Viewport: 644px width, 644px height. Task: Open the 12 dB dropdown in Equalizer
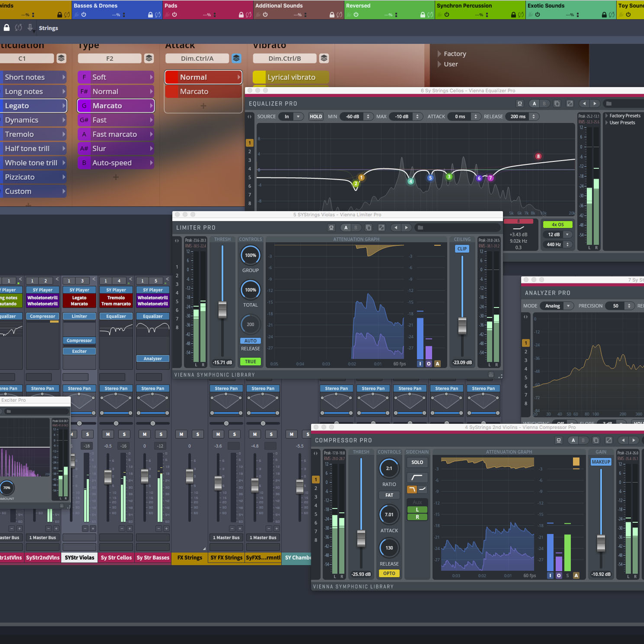coord(557,235)
